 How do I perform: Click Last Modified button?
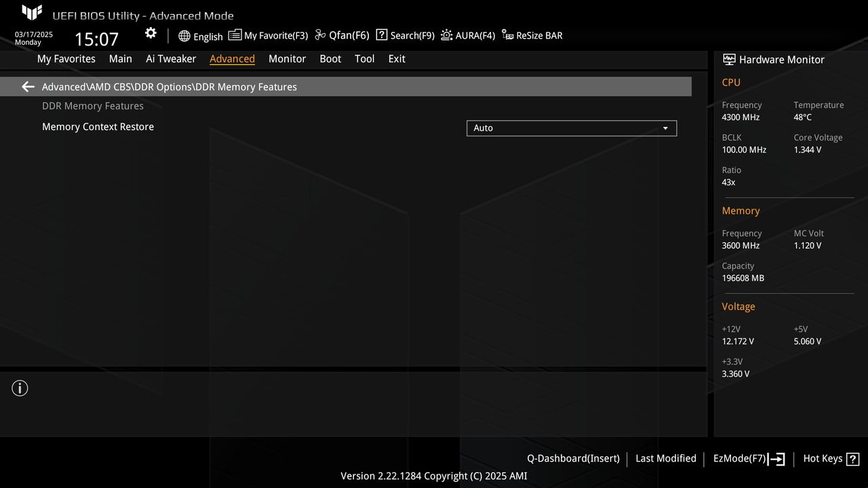tap(666, 459)
